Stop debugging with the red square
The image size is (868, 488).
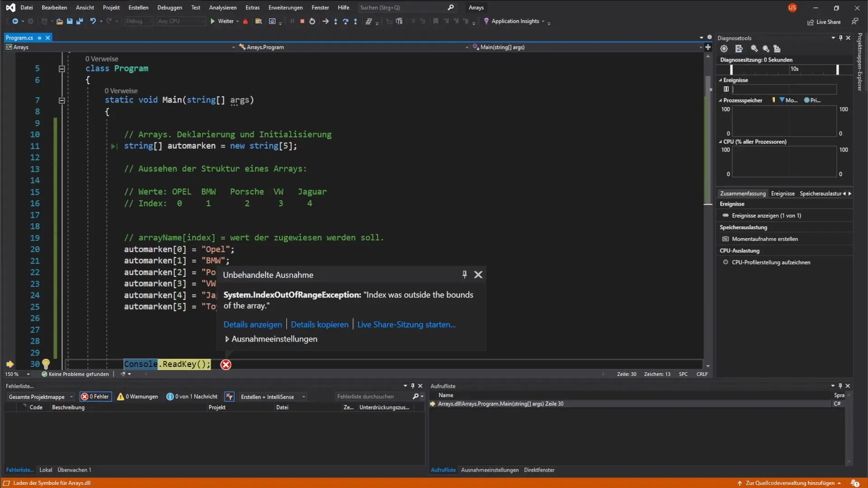coord(302,21)
